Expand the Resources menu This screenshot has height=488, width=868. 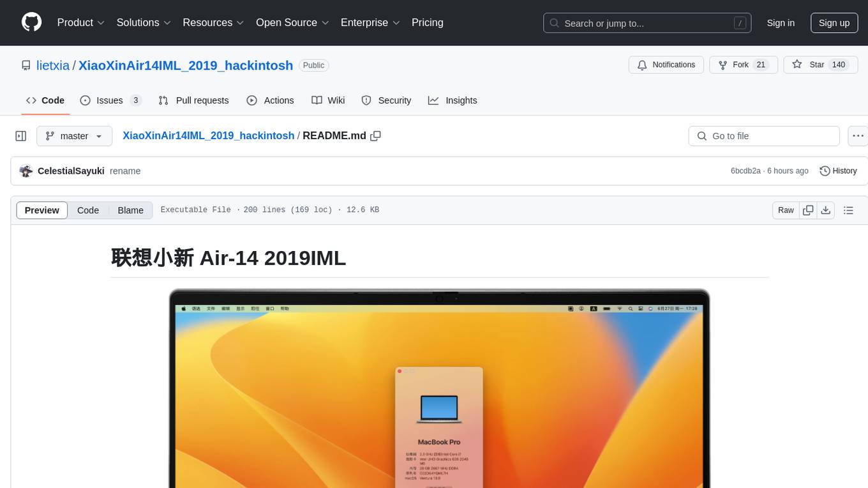pos(213,22)
